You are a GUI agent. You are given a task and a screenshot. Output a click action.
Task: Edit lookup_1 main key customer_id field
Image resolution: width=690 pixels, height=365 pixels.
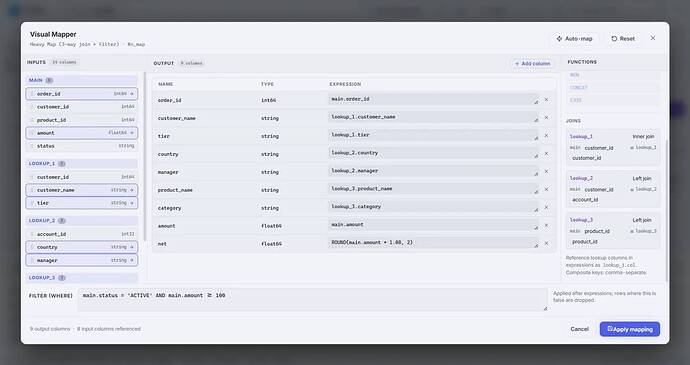(x=605, y=148)
